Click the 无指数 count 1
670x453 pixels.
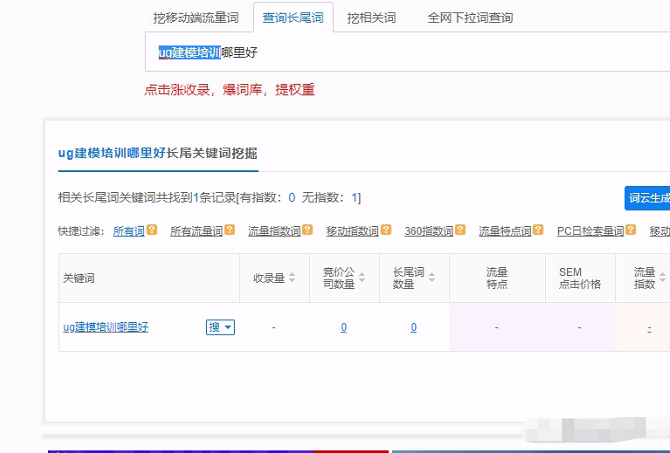tap(354, 198)
